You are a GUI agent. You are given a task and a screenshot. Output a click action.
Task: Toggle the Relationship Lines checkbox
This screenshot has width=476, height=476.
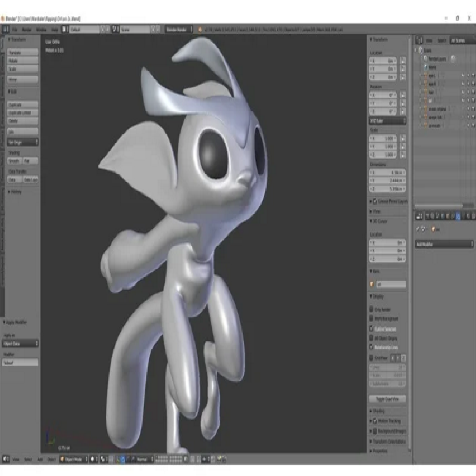point(371,347)
